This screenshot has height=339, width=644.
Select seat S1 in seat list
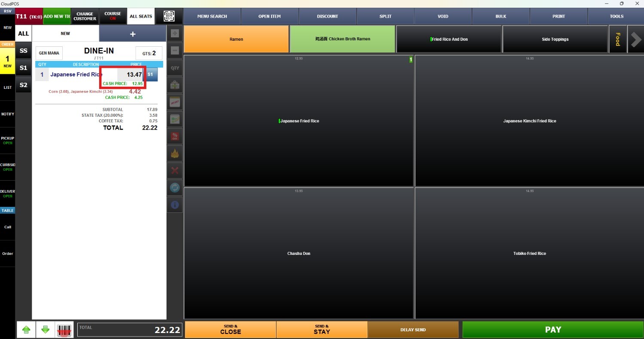point(24,68)
